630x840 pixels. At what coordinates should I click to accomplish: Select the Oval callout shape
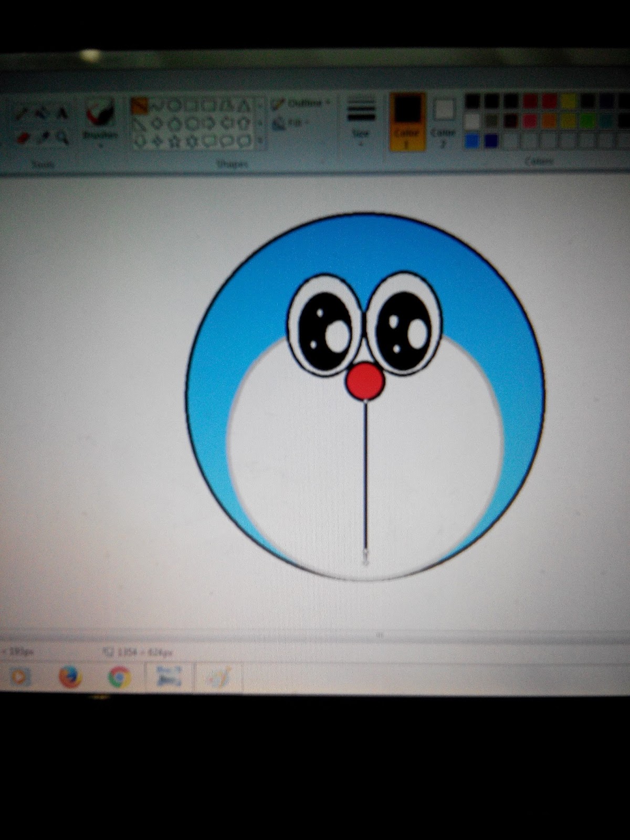point(226,140)
